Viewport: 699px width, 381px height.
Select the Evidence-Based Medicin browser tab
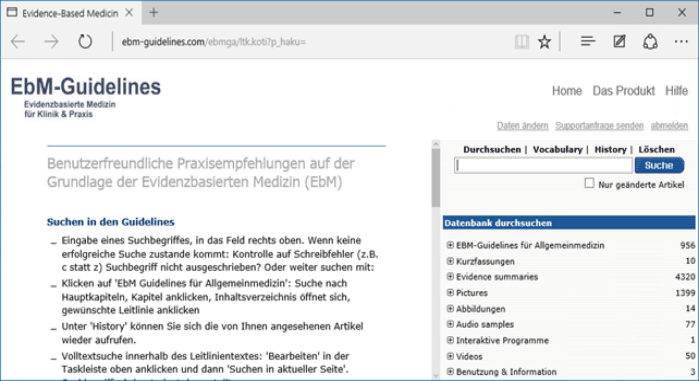pyautogui.click(x=70, y=13)
